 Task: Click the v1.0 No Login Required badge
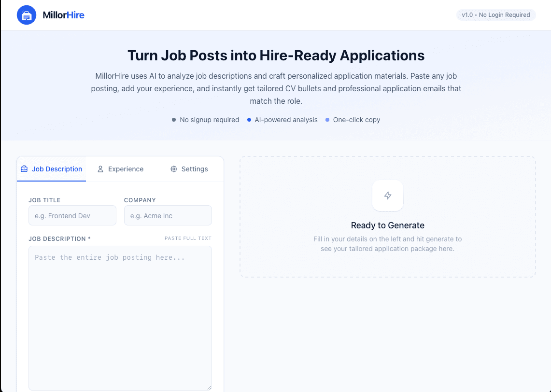click(496, 15)
